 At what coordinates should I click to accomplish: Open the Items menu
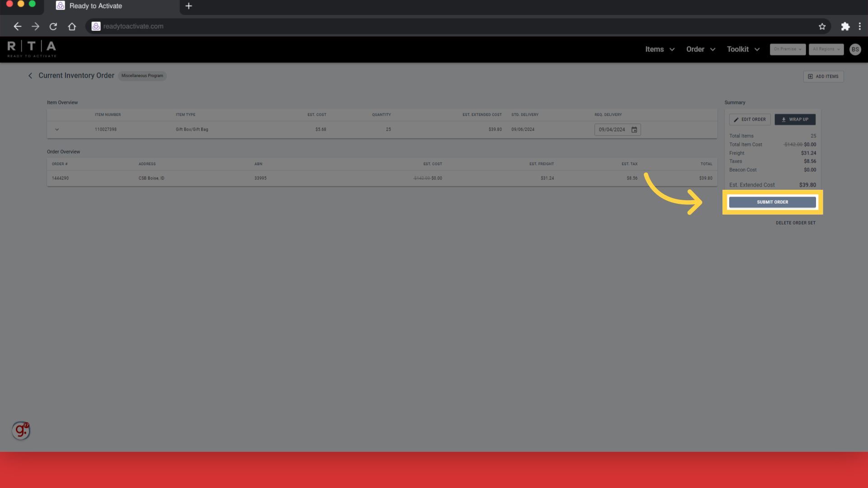click(x=660, y=49)
